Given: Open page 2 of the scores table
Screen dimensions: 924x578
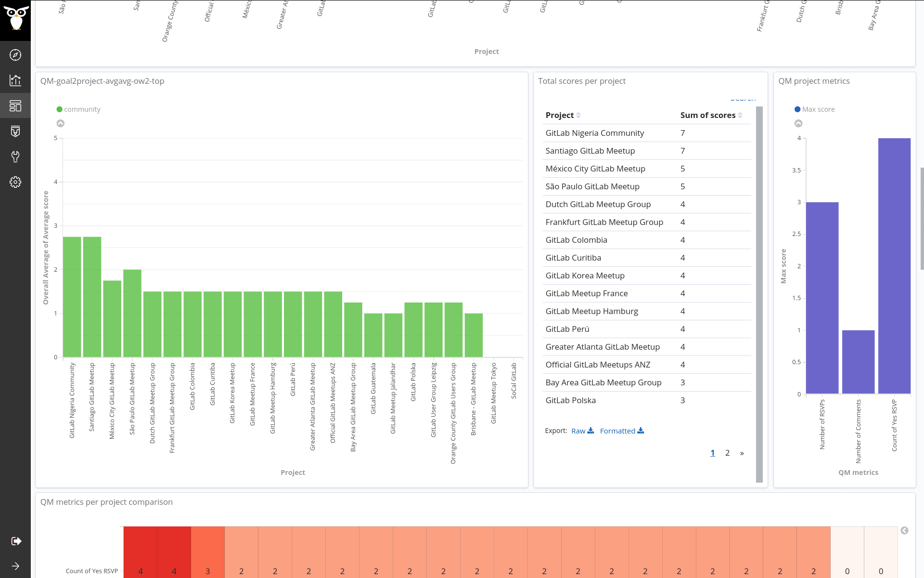Looking at the screenshot, I should pyautogui.click(x=727, y=453).
